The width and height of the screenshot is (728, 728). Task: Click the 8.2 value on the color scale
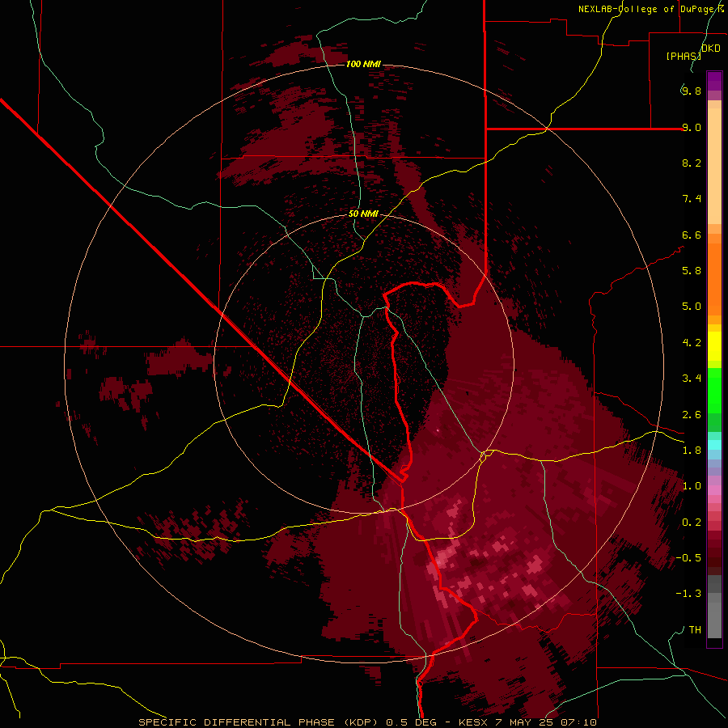[692, 163]
